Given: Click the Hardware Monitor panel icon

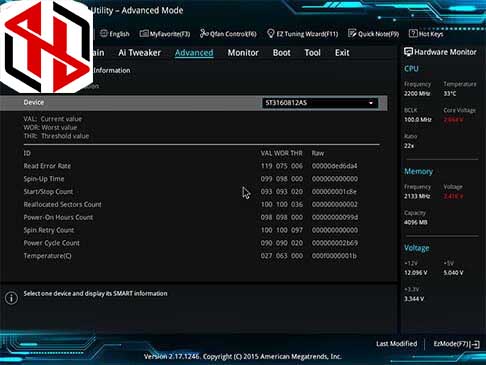Looking at the screenshot, I should (408, 52).
